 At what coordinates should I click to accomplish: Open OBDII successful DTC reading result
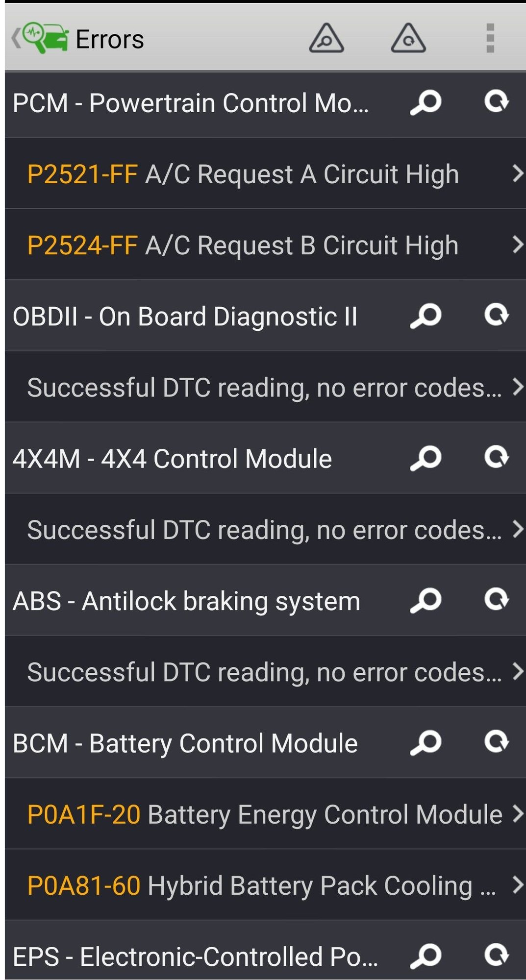(x=264, y=388)
